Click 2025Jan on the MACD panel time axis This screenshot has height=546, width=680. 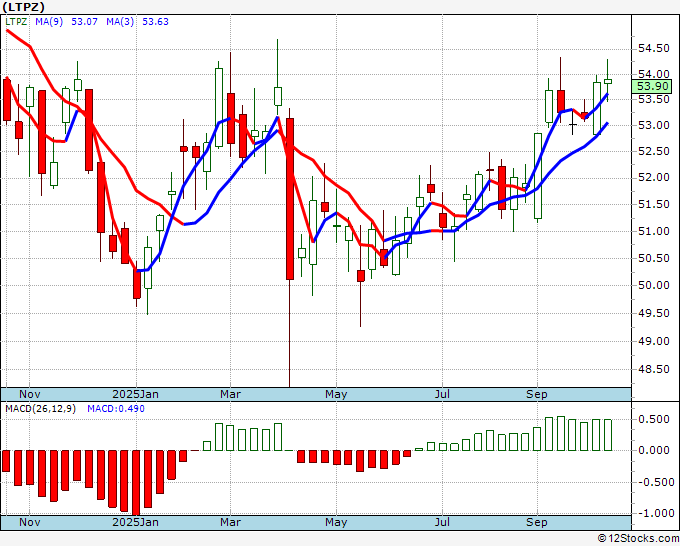[135, 522]
